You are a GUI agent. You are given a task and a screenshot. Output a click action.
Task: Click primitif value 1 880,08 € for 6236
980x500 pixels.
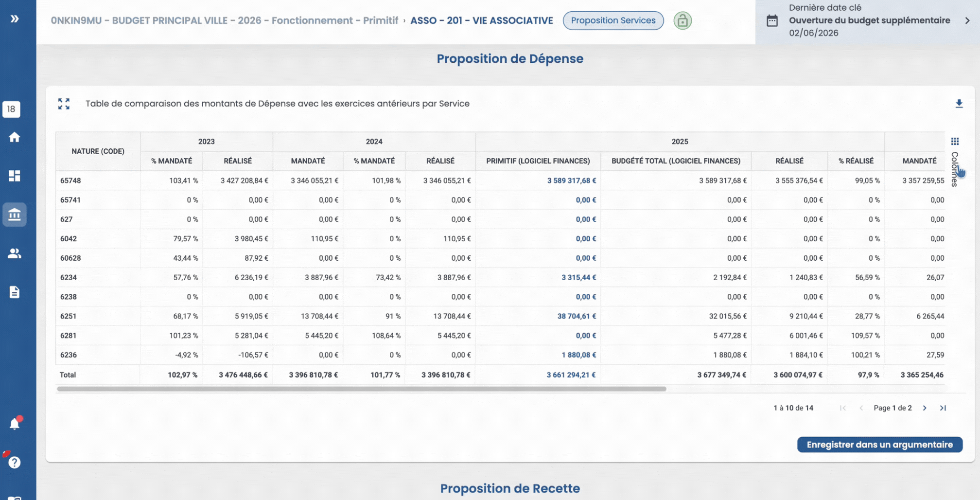click(578, 355)
